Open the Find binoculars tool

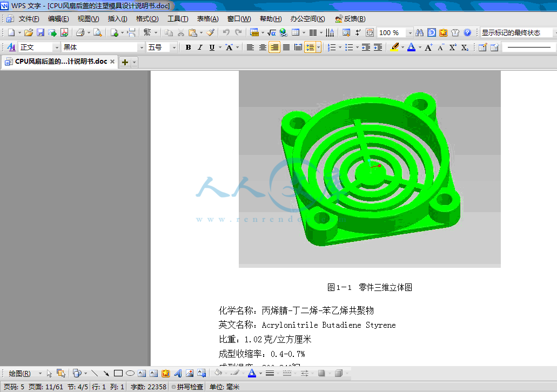419,32
